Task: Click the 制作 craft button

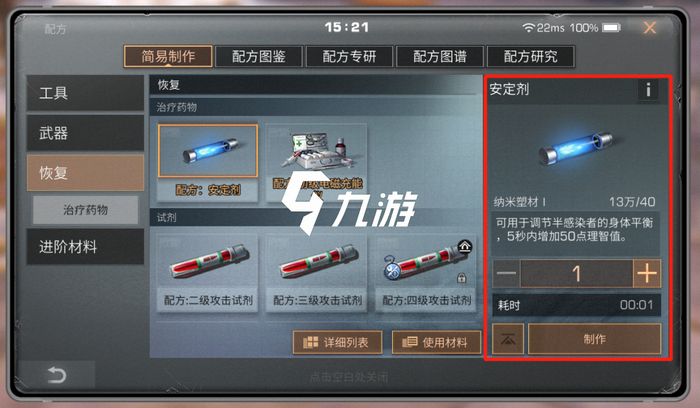Action: point(594,339)
